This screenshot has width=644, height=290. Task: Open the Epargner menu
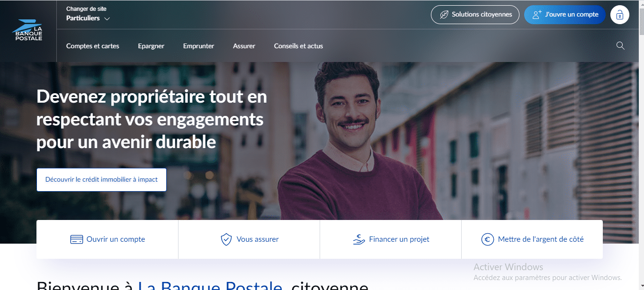pos(151,46)
